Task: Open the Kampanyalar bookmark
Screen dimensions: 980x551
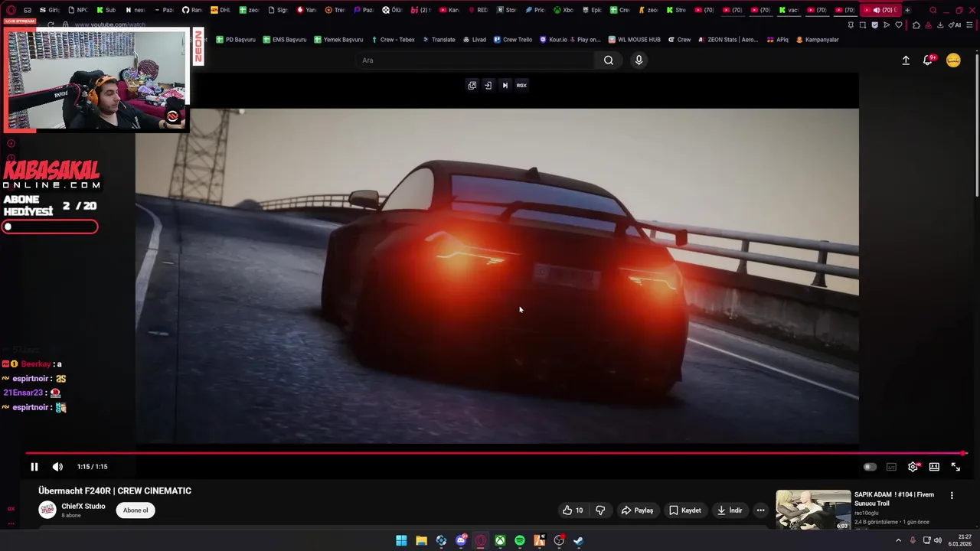Action: click(817, 40)
